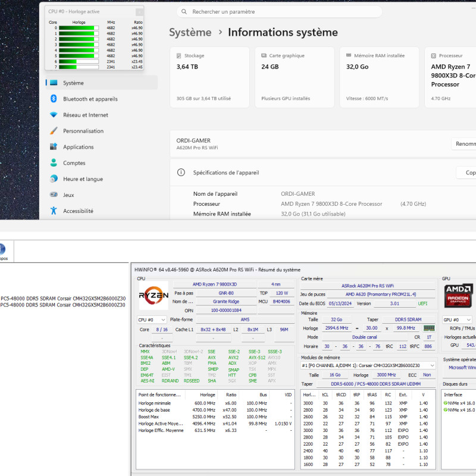476x476 pixels.
Task: Click the green memory chip icon in HWiNFO
Action: coord(428,328)
